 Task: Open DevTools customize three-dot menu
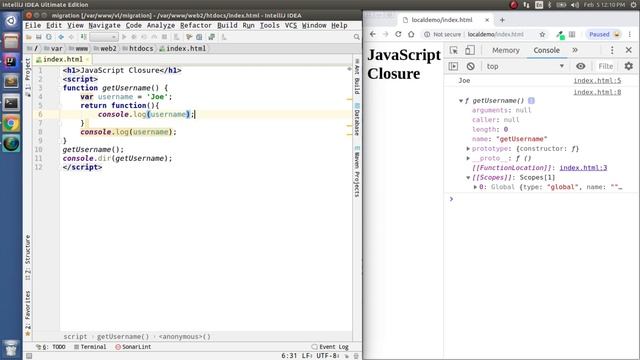[x=612, y=50]
